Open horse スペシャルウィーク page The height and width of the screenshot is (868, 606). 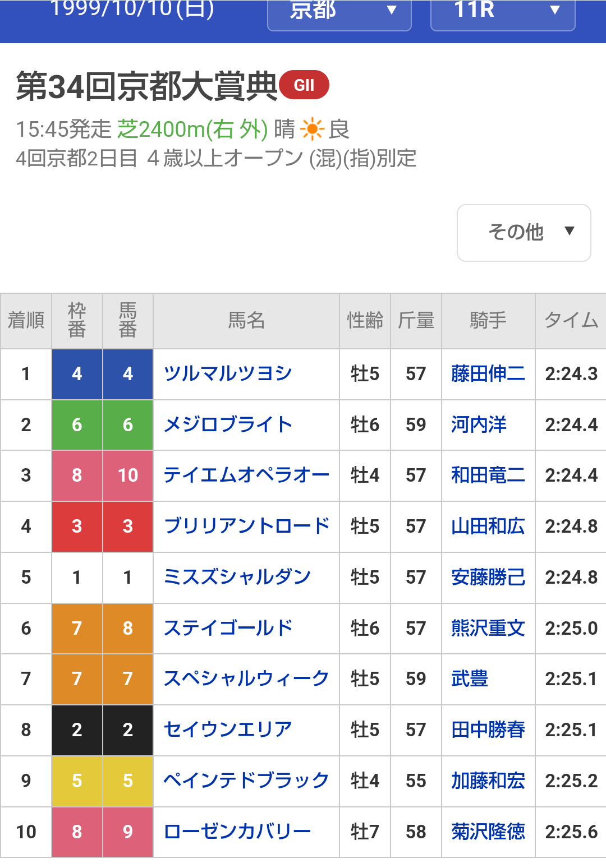(x=246, y=679)
